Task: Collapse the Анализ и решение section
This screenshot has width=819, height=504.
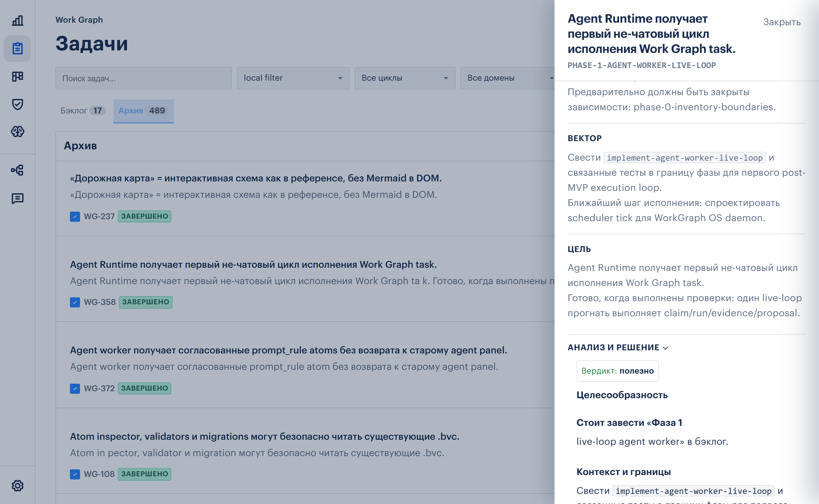Action: [x=618, y=348]
